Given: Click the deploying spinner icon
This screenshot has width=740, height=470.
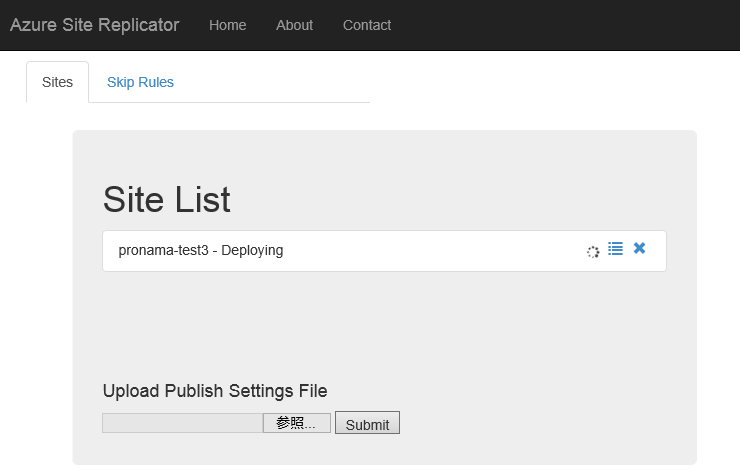Looking at the screenshot, I should point(593,252).
